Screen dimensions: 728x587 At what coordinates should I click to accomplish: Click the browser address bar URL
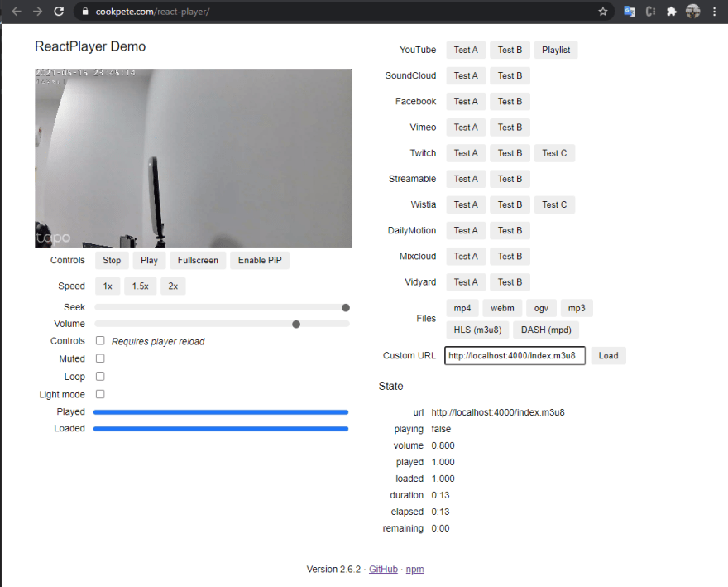[x=152, y=12]
